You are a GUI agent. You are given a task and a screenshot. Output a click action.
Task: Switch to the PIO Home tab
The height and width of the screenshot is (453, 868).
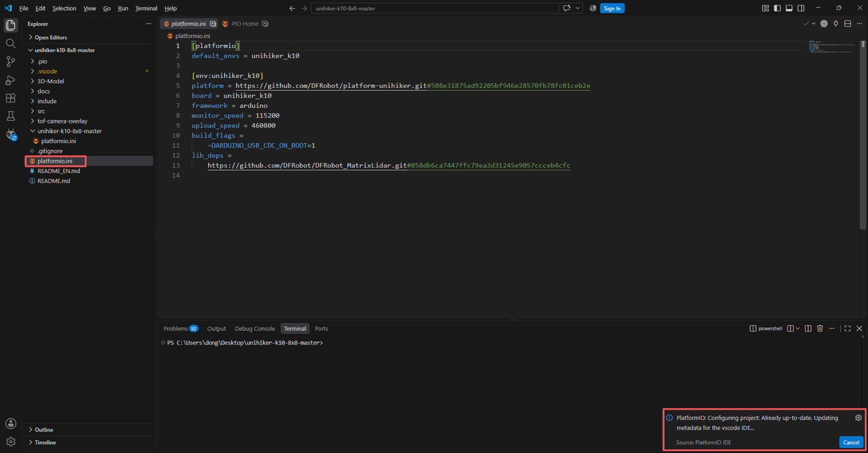(x=244, y=24)
